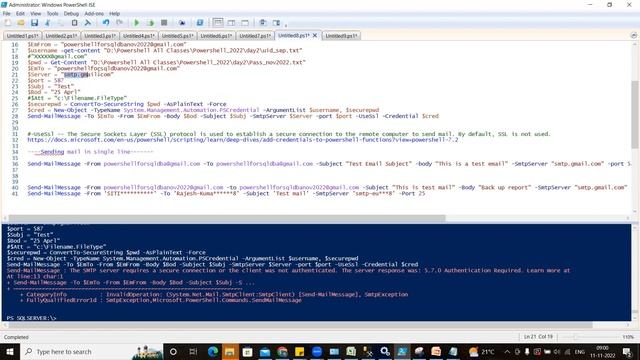This screenshot has width=640, height=360.
Task: Click the console prompt PS SQLSERVER:\>
Action: [31, 318]
